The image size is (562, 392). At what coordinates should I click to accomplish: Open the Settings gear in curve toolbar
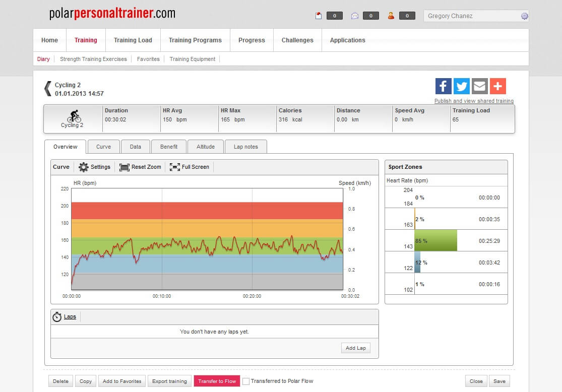[83, 167]
